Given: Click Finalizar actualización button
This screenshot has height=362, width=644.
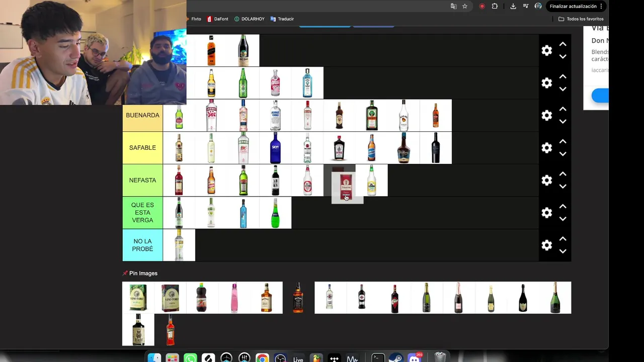Looking at the screenshot, I should click(576, 6).
